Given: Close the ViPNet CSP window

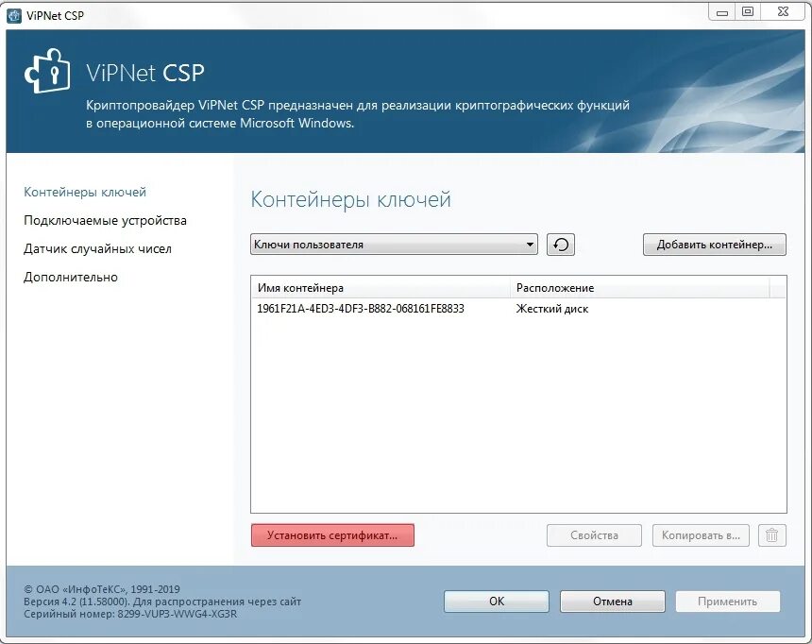Looking at the screenshot, I should (x=784, y=12).
